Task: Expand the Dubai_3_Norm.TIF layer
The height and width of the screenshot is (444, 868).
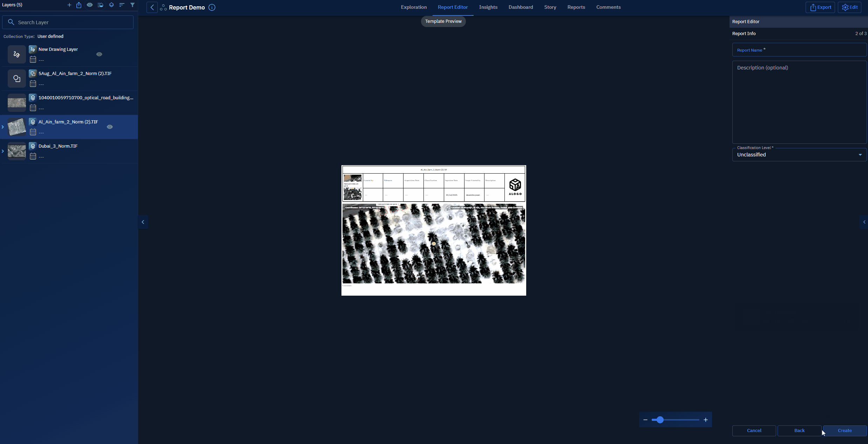Action: [x=3, y=151]
